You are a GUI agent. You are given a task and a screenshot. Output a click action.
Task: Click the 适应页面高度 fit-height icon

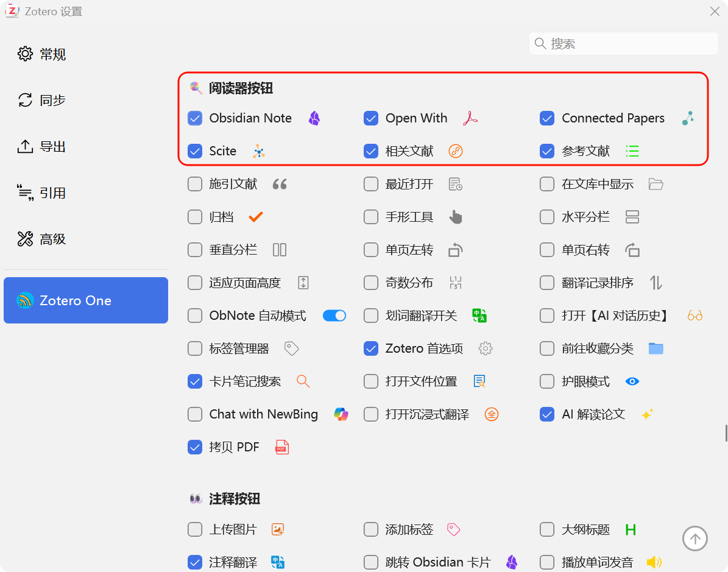tap(303, 283)
